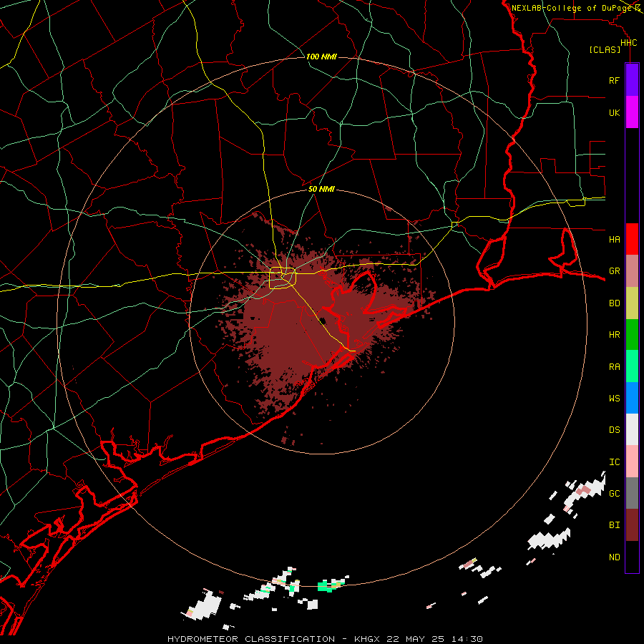Click the WS legend label
Image resolution: width=644 pixels, height=644 pixels.
pyautogui.click(x=615, y=399)
